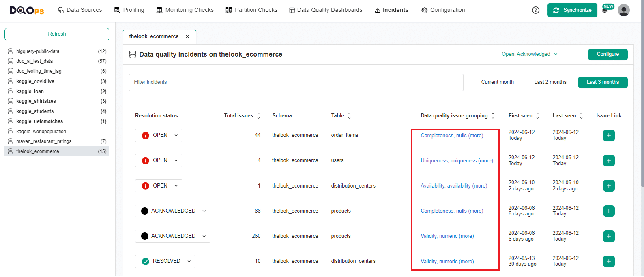Open OPEN status dropdown for distribution_centers
This screenshot has height=277, width=644.
[159, 186]
